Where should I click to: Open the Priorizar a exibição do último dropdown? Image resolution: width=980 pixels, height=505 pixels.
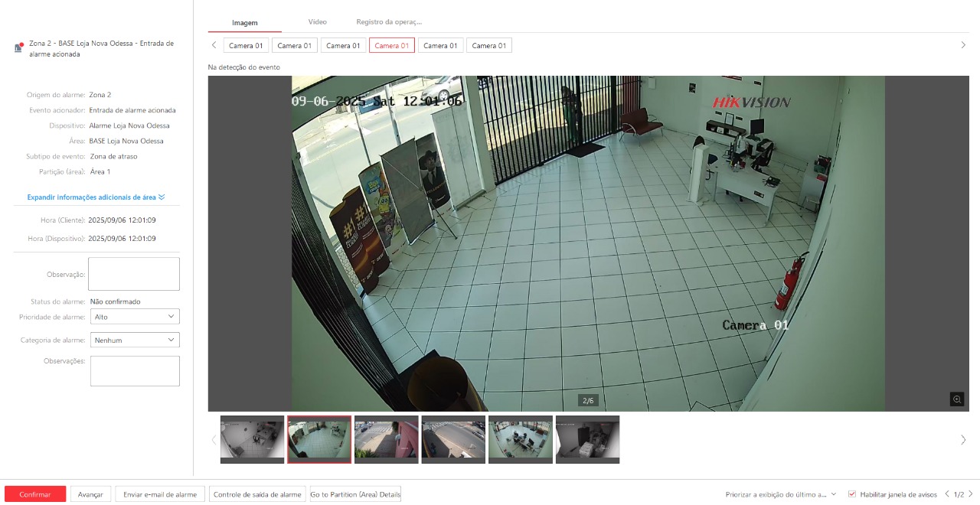point(779,494)
